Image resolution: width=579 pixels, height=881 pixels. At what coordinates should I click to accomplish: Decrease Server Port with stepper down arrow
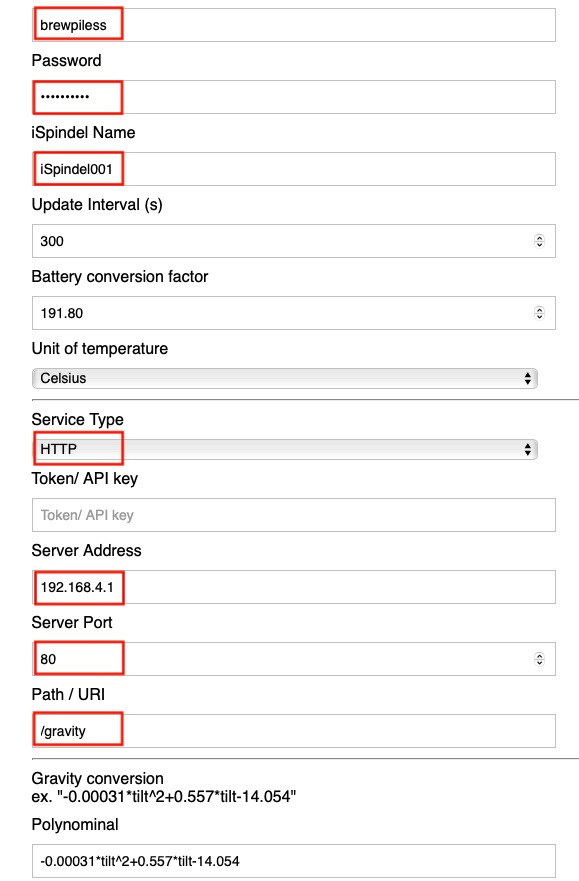[539, 662]
